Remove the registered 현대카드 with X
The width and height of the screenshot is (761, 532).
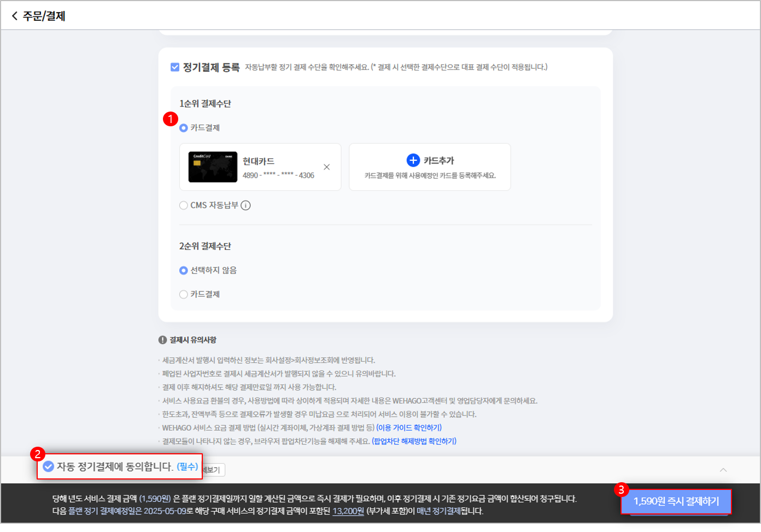pos(326,167)
